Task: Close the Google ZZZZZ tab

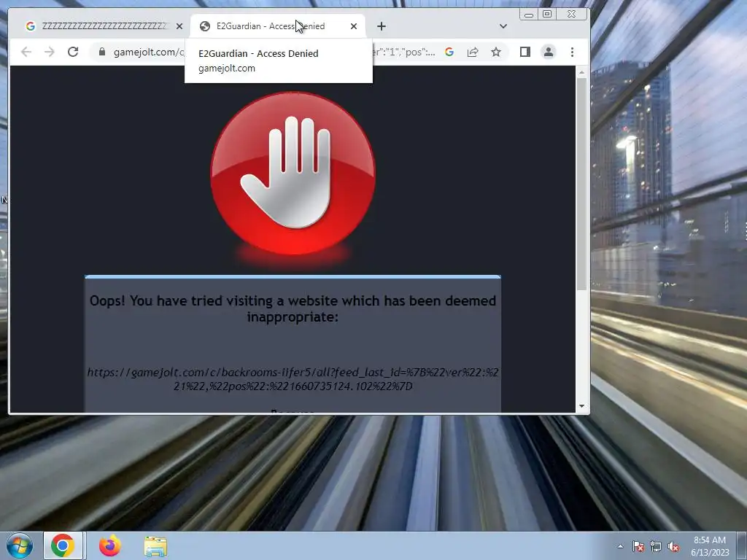Action: [179, 26]
